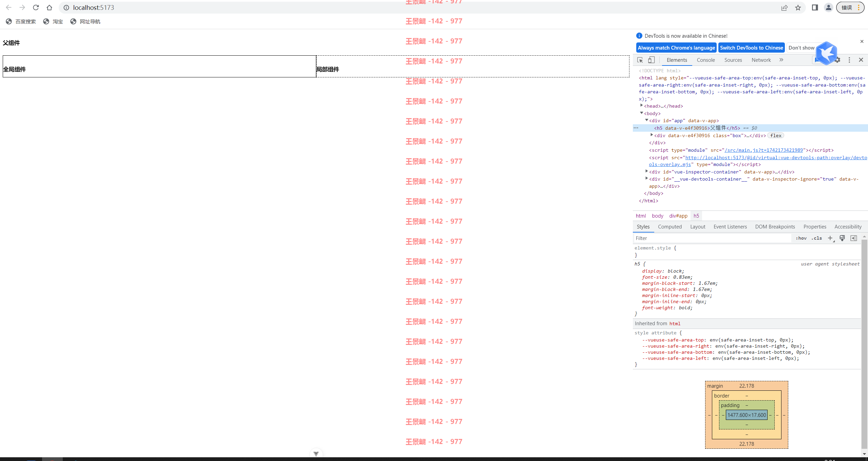
Task: Expand the div class box node
Action: click(x=652, y=135)
